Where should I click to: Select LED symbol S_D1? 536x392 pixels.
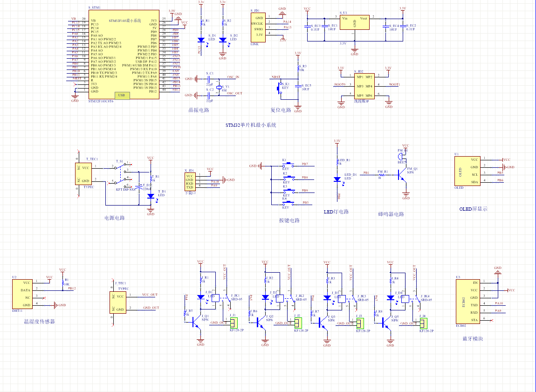coord(201,40)
